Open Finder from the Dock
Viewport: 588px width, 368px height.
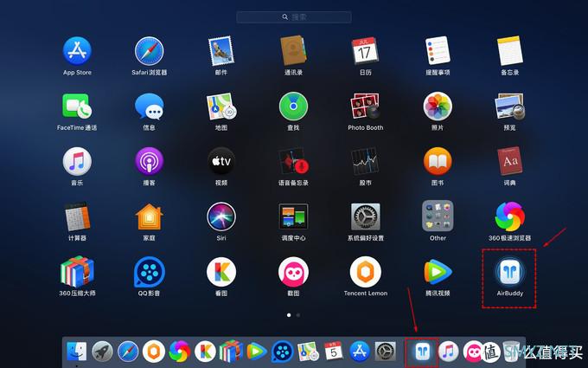click(x=76, y=352)
